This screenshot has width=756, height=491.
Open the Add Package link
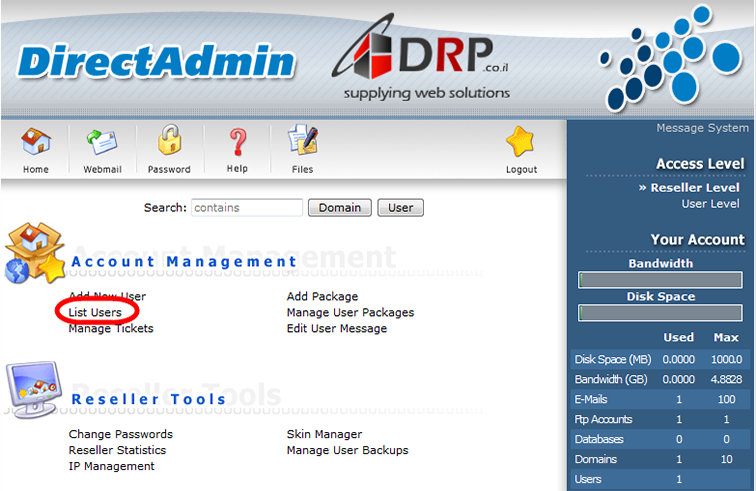point(322,297)
